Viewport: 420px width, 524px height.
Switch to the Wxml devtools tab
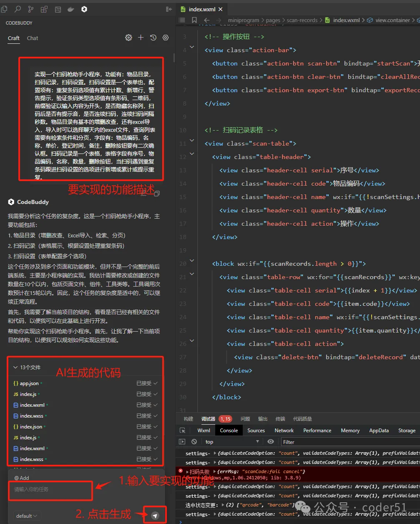pyautogui.click(x=204, y=430)
